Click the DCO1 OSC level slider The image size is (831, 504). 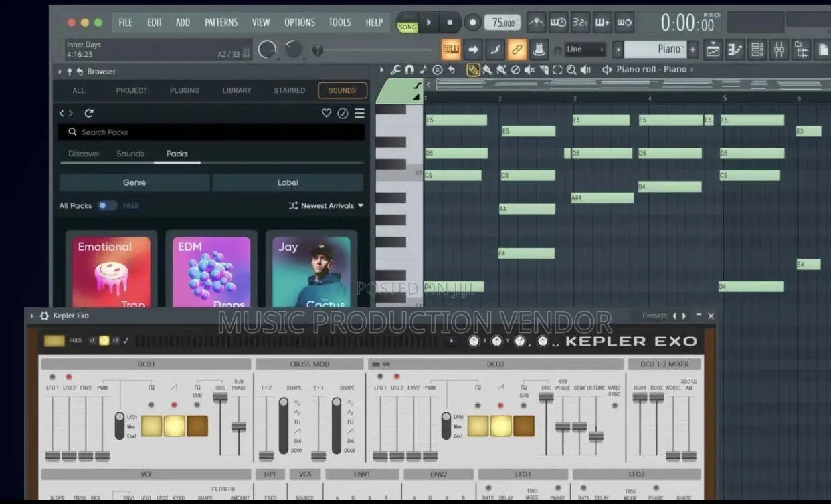click(x=220, y=397)
